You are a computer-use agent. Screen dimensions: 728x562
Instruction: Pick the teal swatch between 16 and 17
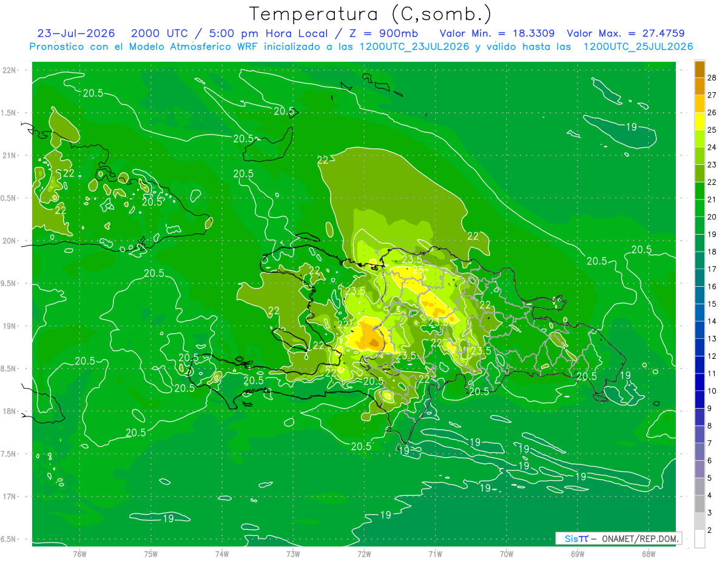point(699,278)
